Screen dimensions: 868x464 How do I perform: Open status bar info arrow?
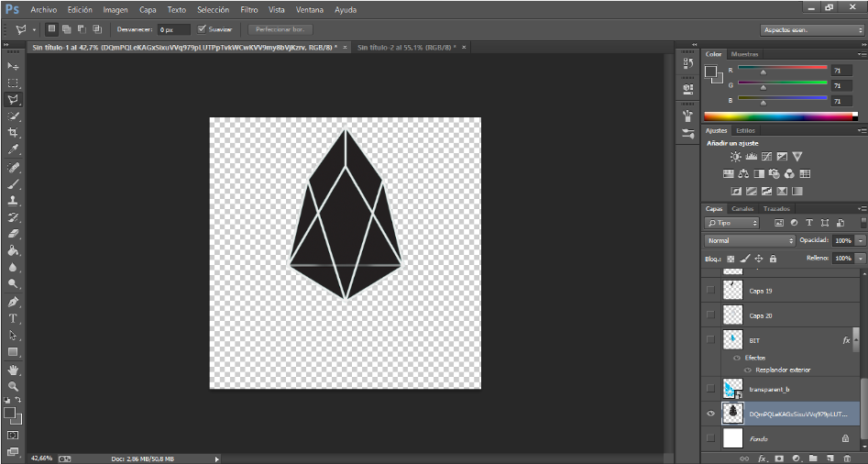217,459
